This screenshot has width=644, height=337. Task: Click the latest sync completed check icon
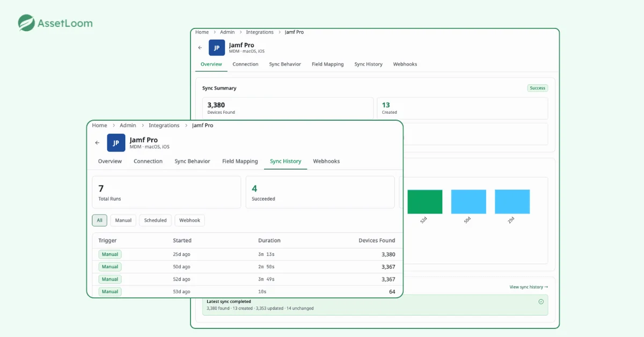pos(541,302)
